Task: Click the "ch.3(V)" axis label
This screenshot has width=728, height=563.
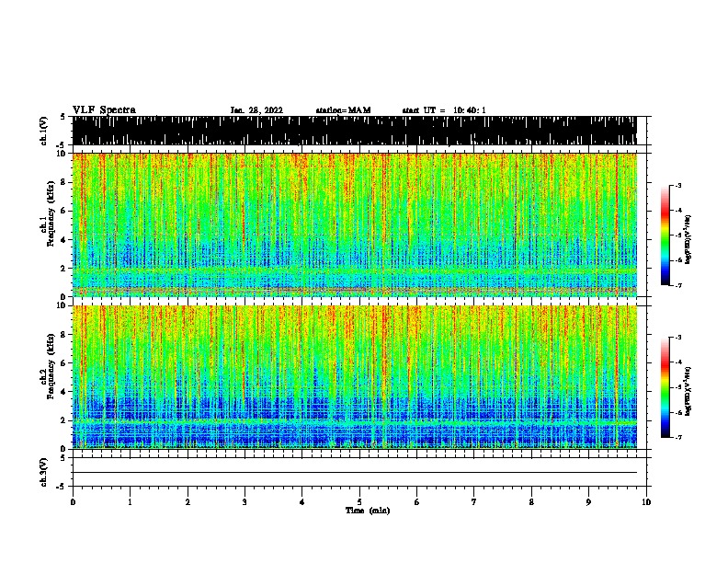Action: pyautogui.click(x=44, y=473)
